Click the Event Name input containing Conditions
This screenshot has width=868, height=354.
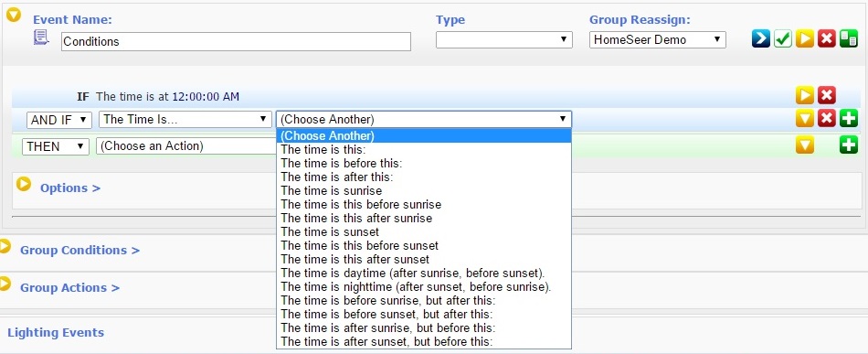pyautogui.click(x=236, y=41)
